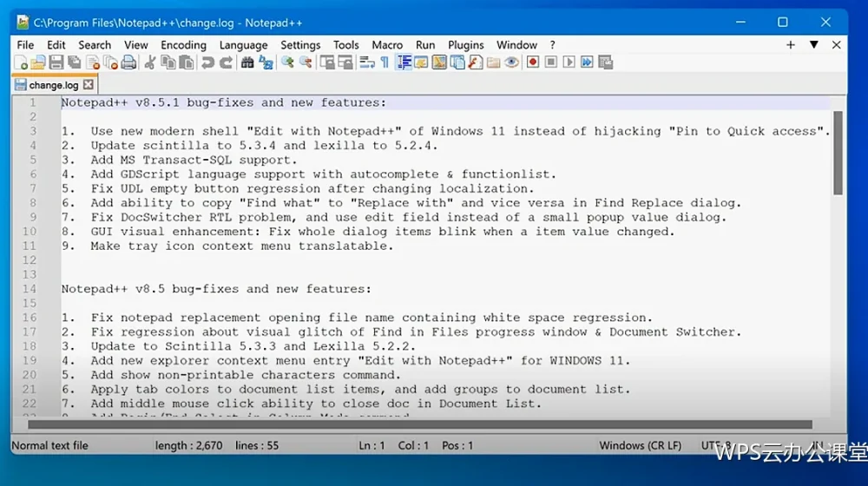Toggle the Document List panel icon
Screen dimensions: 868x486
point(457,62)
